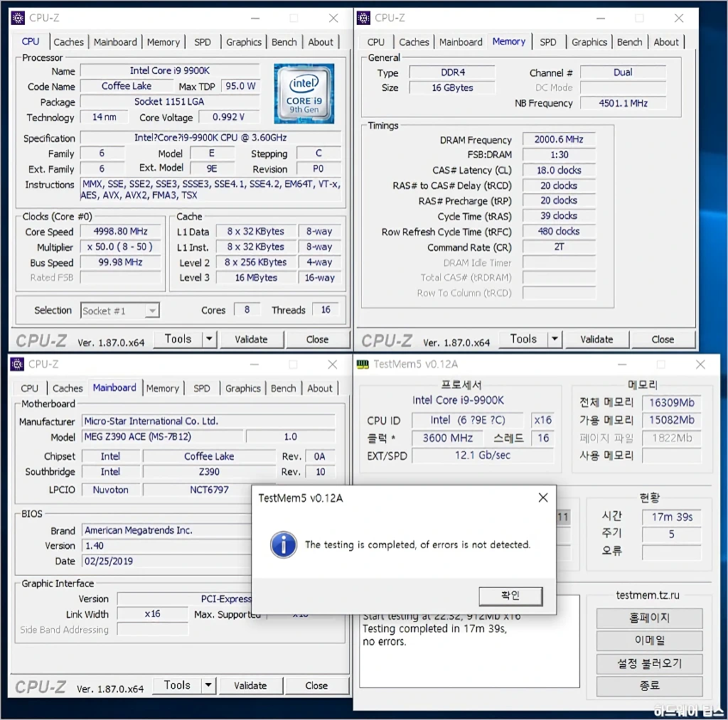Click CPU-Z app icon in Mainboard window title bar
The image size is (728, 720).
click(x=17, y=365)
